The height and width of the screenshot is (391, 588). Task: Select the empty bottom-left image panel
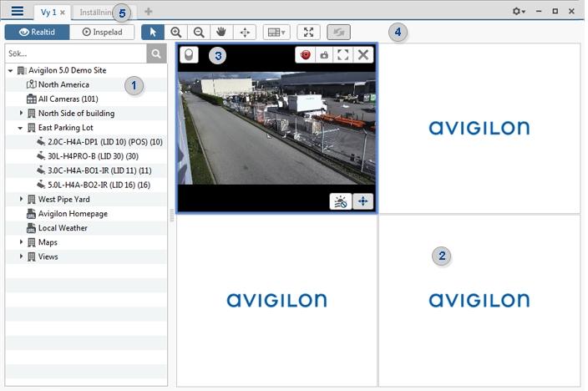pyautogui.click(x=276, y=301)
